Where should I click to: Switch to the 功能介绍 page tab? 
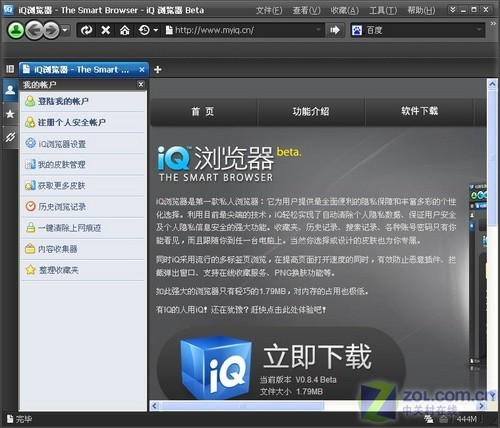[x=311, y=111]
